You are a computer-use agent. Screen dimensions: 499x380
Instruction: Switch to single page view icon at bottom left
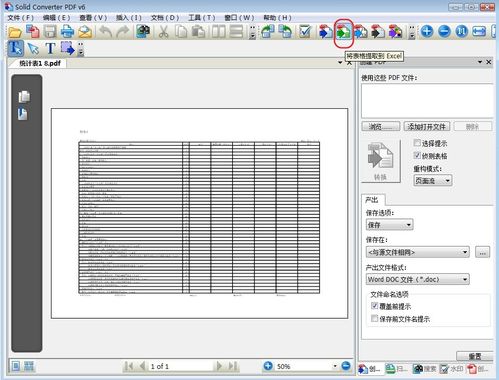click(16, 366)
